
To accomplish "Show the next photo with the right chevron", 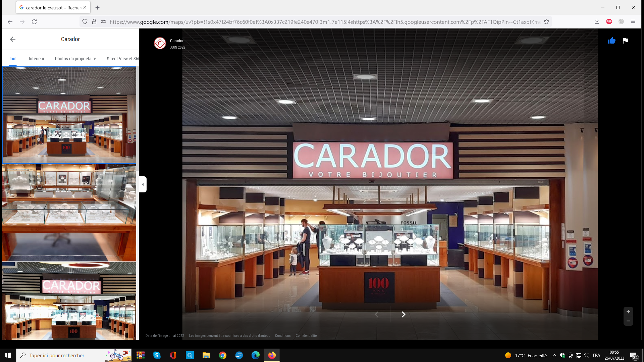I will point(404,314).
